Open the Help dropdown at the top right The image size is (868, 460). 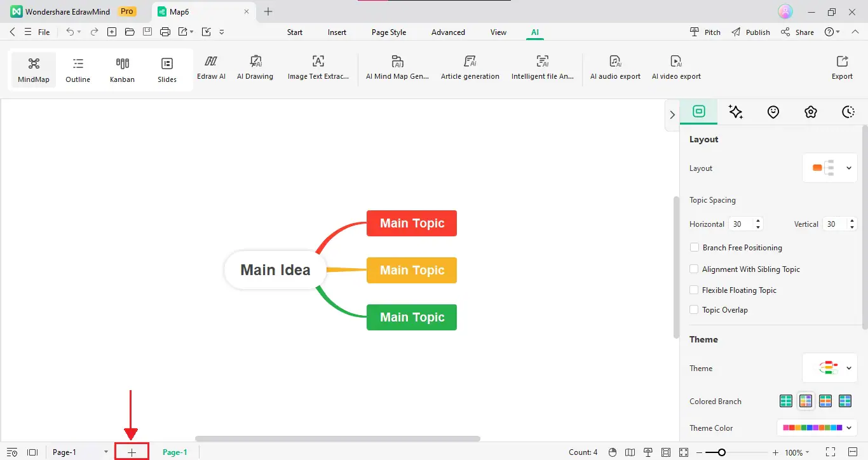832,32
